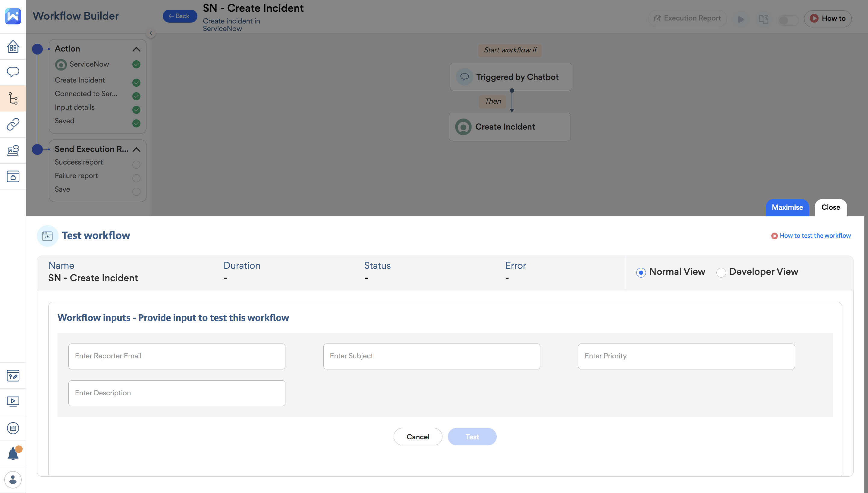The width and height of the screenshot is (868, 493).
Task: Click the run workflow play icon
Action: [741, 19]
